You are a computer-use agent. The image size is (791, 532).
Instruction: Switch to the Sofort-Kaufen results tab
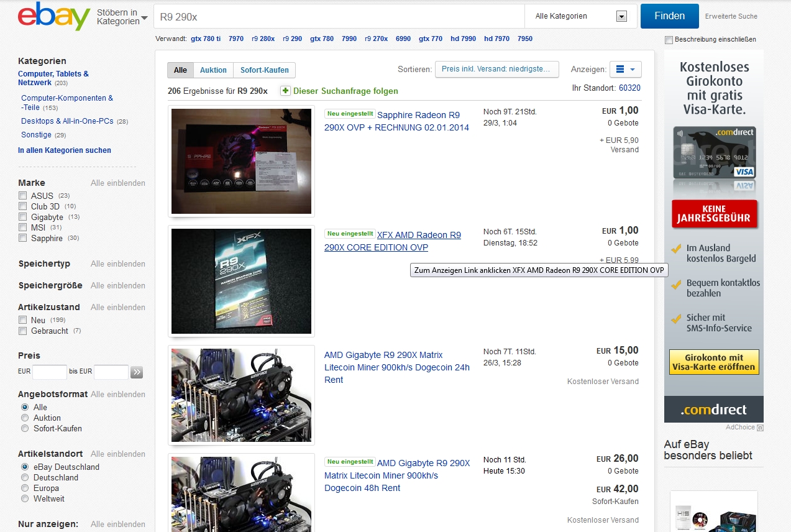click(264, 70)
